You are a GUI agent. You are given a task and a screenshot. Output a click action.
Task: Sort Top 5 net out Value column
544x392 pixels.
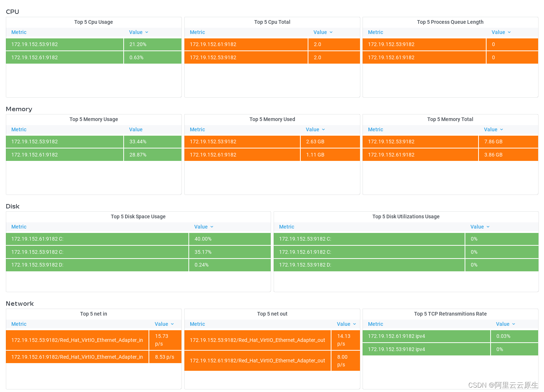point(346,324)
